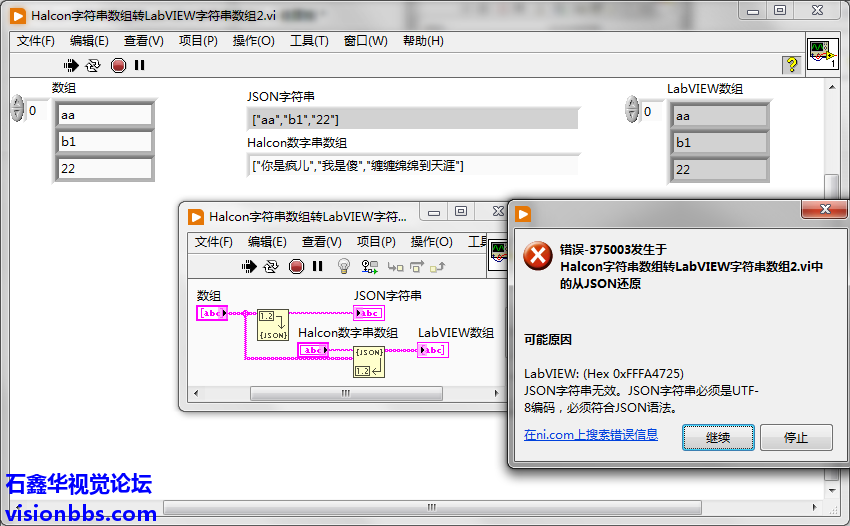Screen dimensions: 850x526
Task: Open 帮助(H) menu in front panel
Action: [x=423, y=41]
